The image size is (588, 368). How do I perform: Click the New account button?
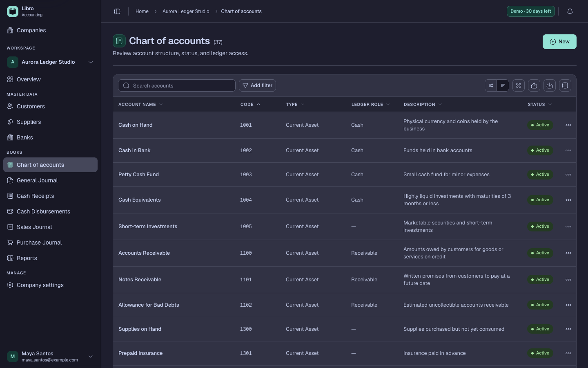coord(559,42)
